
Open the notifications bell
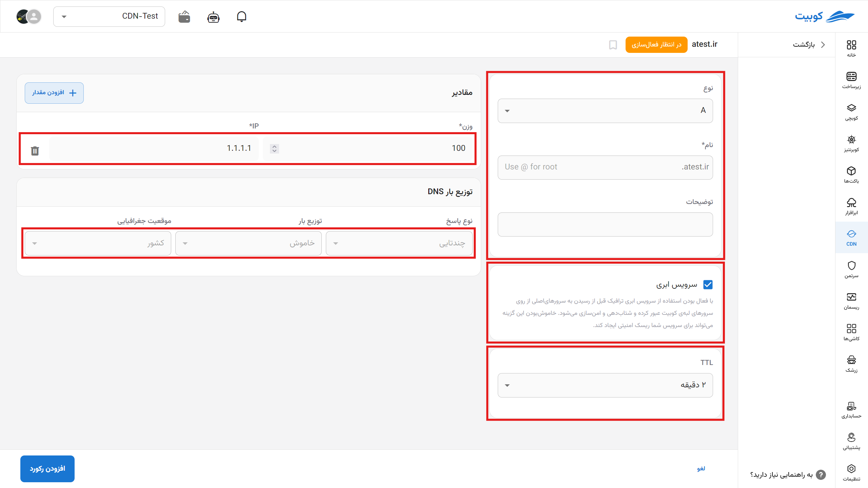pyautogui.click(x=241, y=16)
